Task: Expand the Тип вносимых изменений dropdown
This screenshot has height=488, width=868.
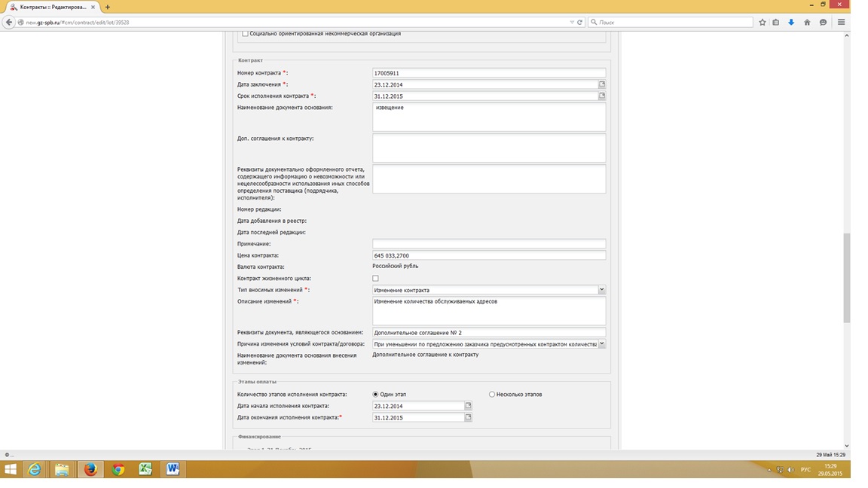Action: [602, 290]
